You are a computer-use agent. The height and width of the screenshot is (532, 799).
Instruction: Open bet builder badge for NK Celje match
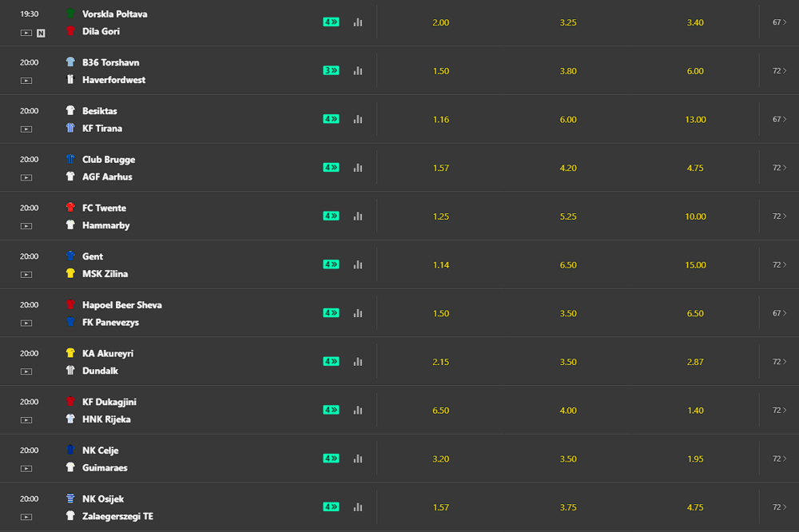(332, 459)
